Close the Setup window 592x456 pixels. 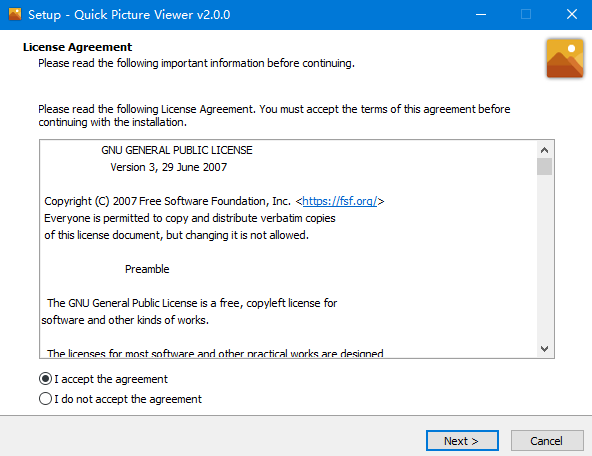[572, 15]
